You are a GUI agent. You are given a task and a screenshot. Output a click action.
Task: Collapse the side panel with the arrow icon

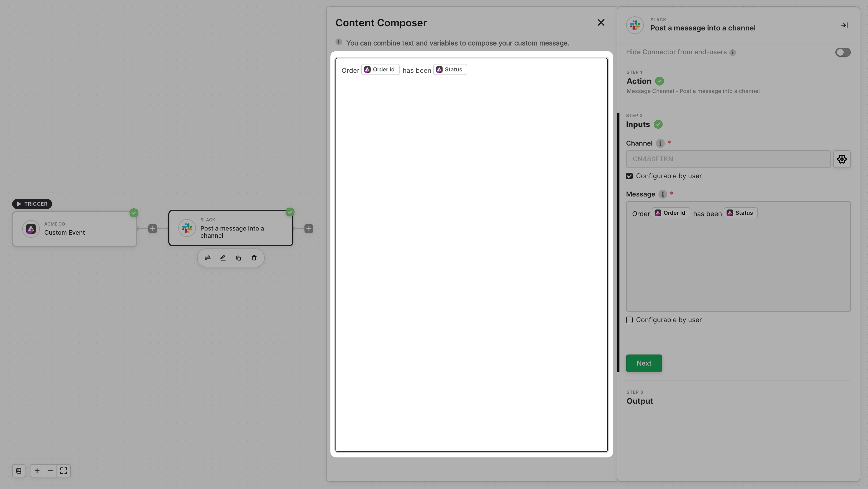point(844,25)
